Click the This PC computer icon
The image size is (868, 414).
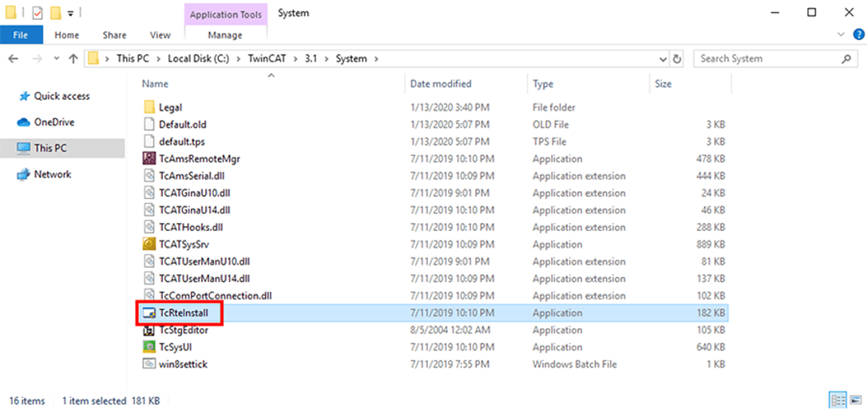pos(23,149)
